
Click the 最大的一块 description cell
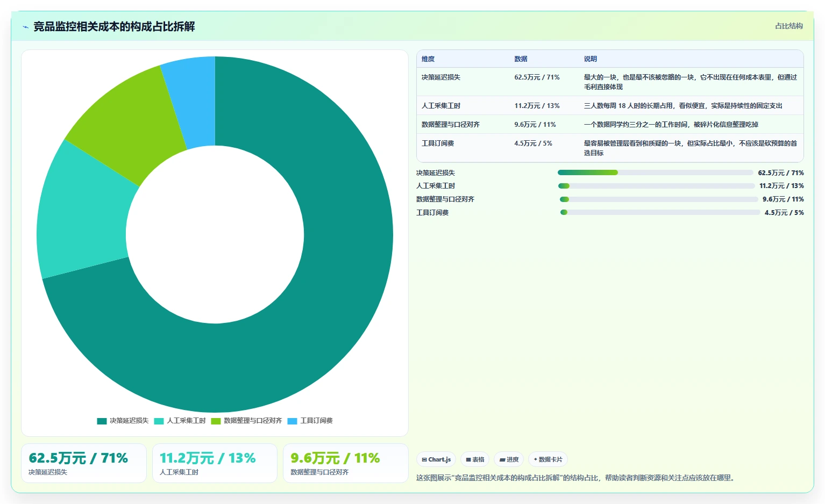(691, 82)
